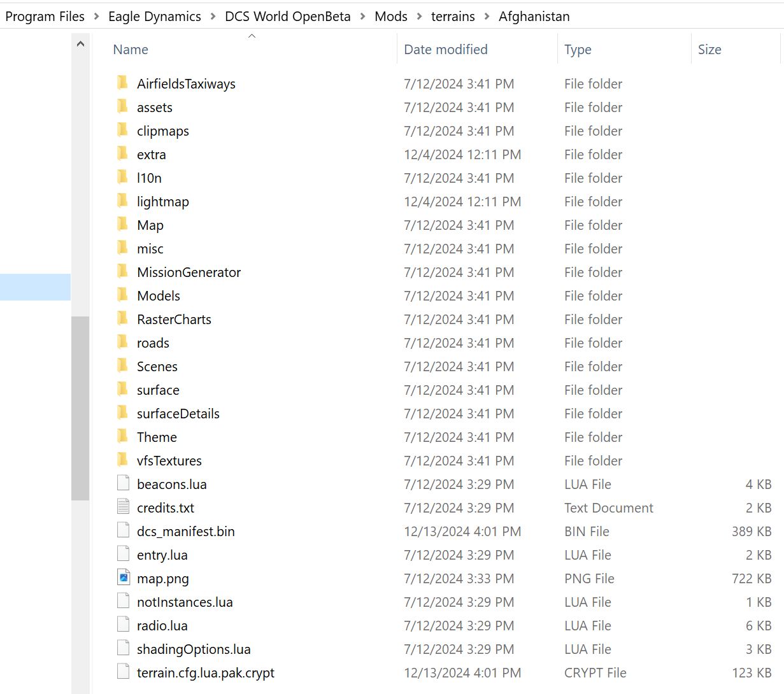Expand chevron after terrains breadcrumb
This screenshot has height=694, width=784.
(487, 17)
